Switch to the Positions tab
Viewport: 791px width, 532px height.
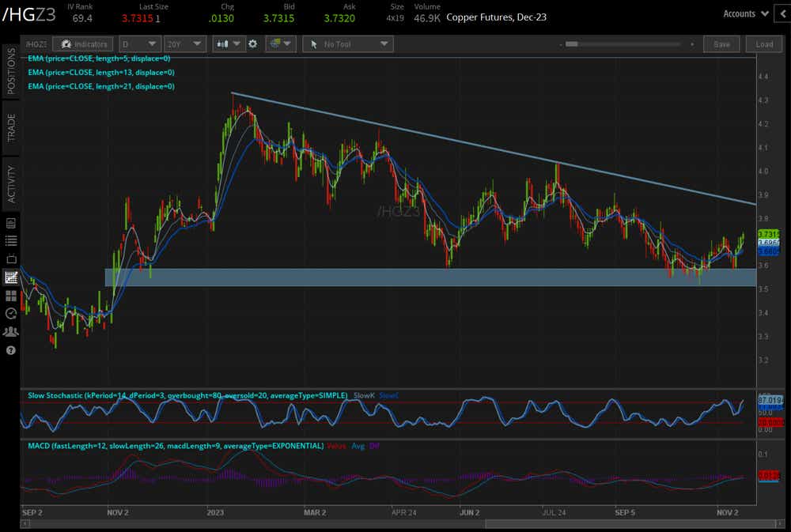coord(11,71)
